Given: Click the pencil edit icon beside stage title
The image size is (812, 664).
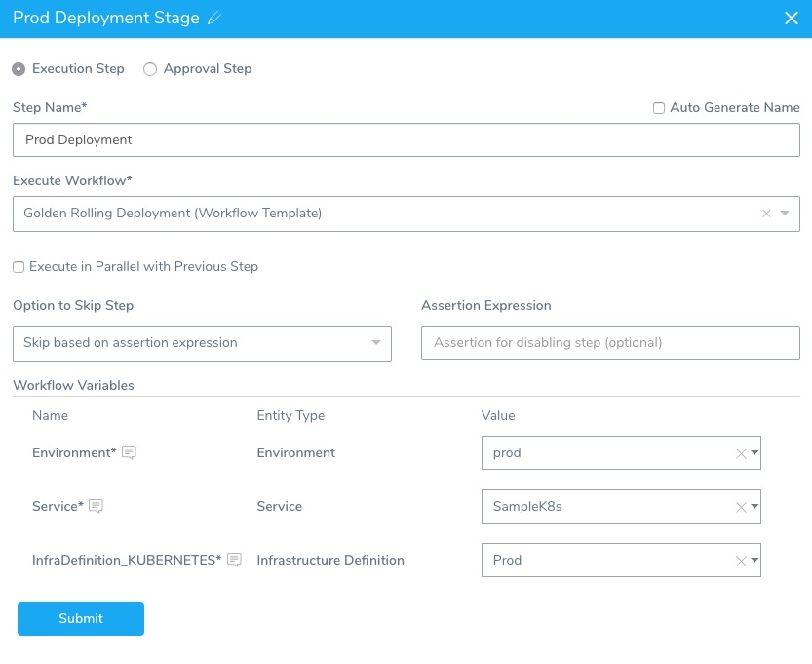Looking at the screenshot, I should 213,19.
